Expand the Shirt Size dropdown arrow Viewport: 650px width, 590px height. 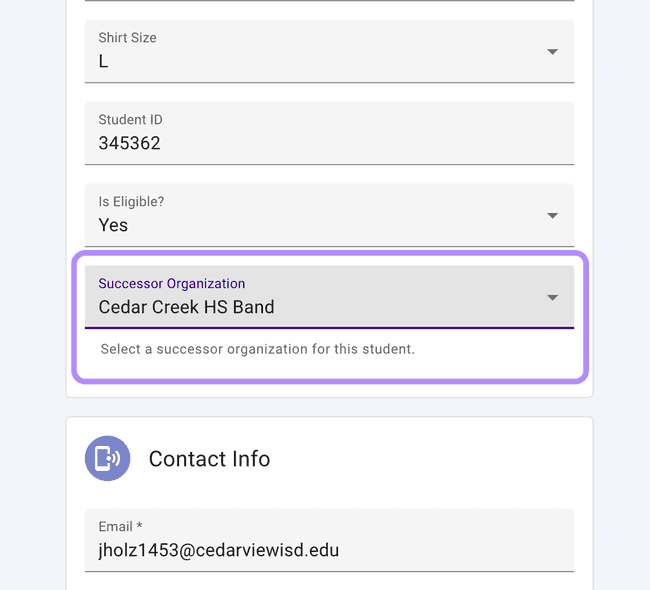point(552,52)
